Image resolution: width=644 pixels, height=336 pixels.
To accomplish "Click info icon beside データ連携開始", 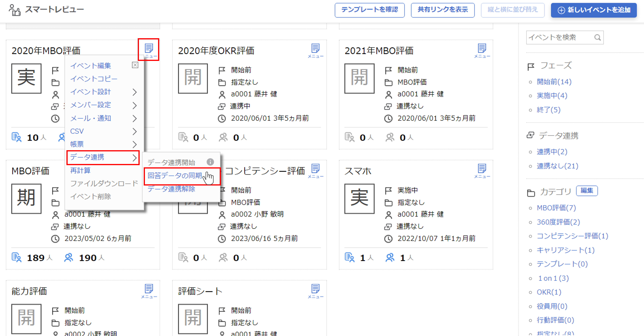I will (210, 162).
